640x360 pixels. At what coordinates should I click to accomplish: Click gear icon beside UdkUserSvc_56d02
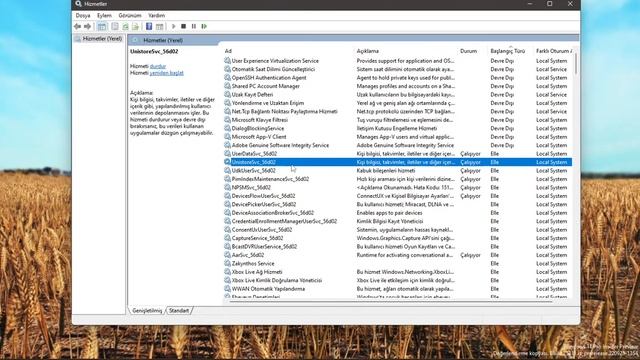tap(227, 170)
